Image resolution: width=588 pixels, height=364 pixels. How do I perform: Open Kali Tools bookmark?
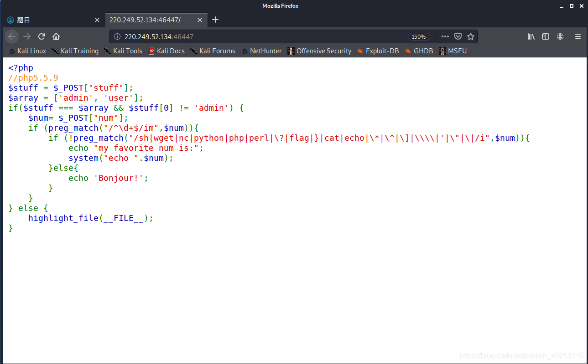pyautogui.click(x=123, y=51)
